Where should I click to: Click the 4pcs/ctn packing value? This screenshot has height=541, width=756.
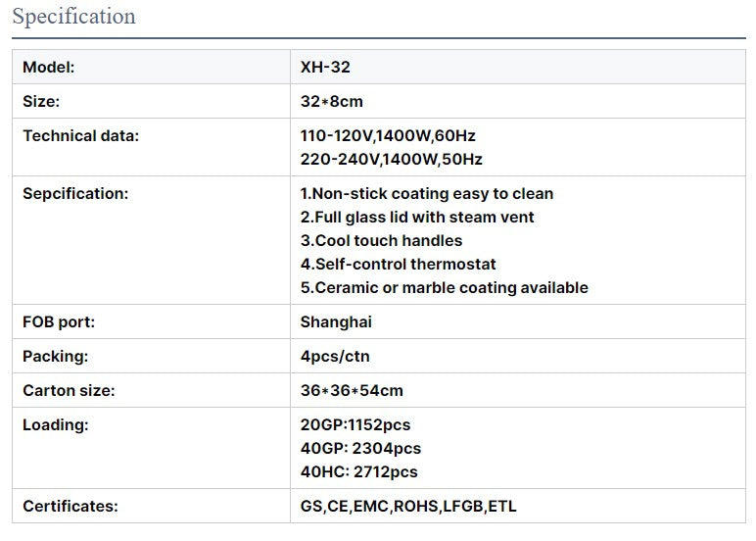tap(335, 356)
